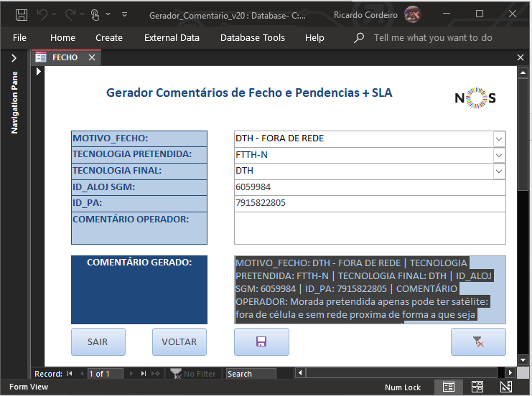Viewport: 532px width, 396px height.
Task: Open the Create ribbon tab
Action: 109,37
